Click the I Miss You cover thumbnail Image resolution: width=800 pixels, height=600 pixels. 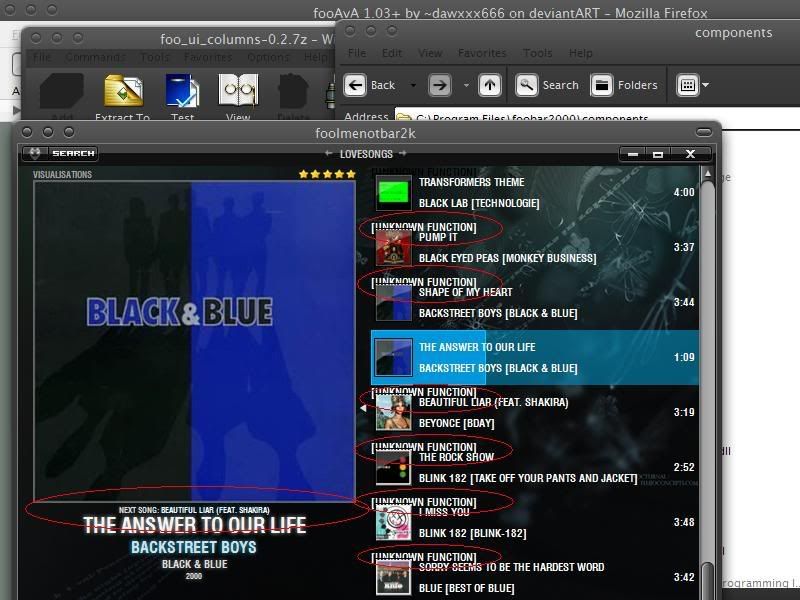[x=393, y=523]
